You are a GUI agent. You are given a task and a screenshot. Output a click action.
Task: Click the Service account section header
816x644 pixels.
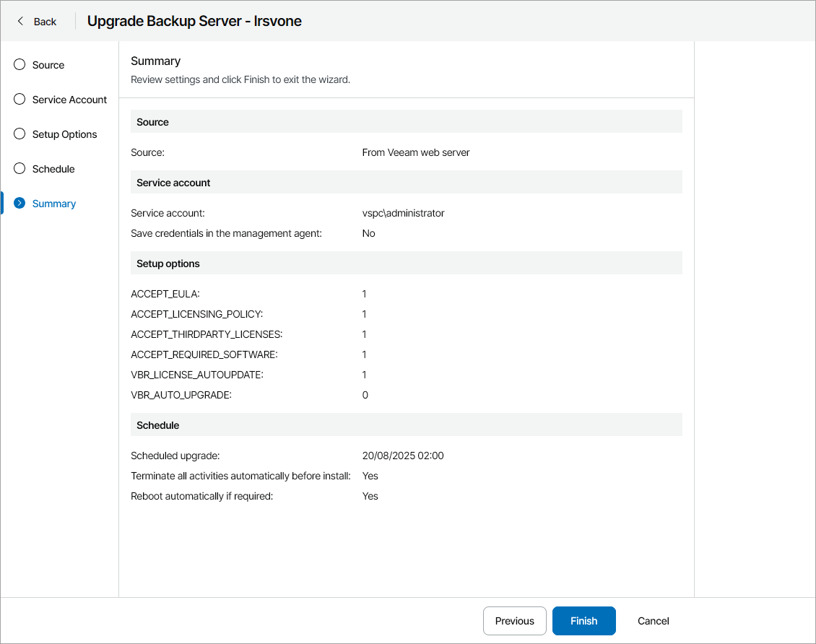(x=173, y=183)
